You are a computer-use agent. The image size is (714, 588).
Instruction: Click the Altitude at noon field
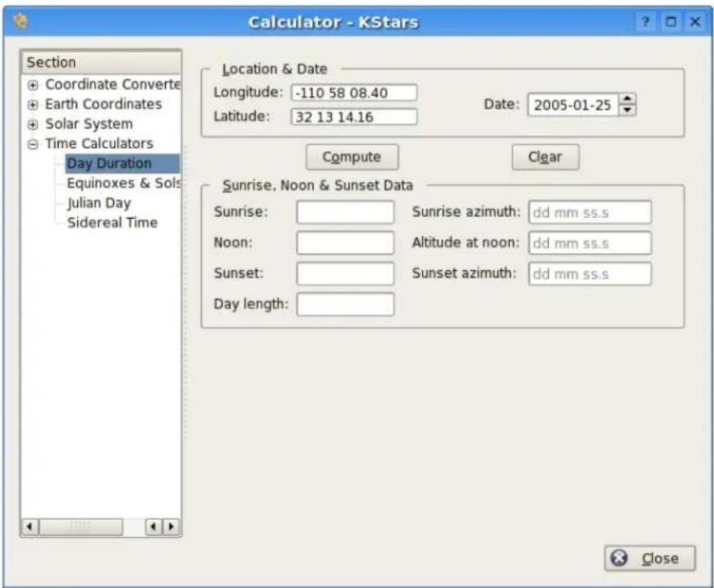590,242
